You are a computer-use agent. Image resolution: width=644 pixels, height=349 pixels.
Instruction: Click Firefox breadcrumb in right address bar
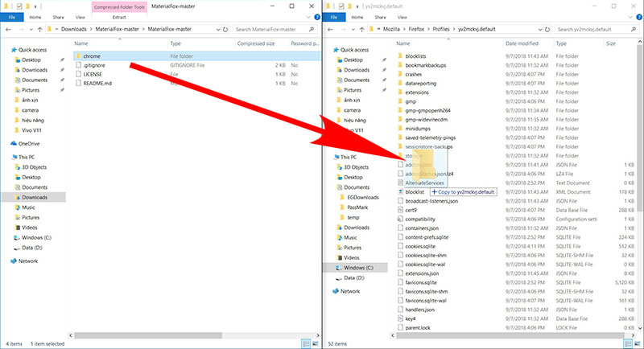[x=416, y=30]
